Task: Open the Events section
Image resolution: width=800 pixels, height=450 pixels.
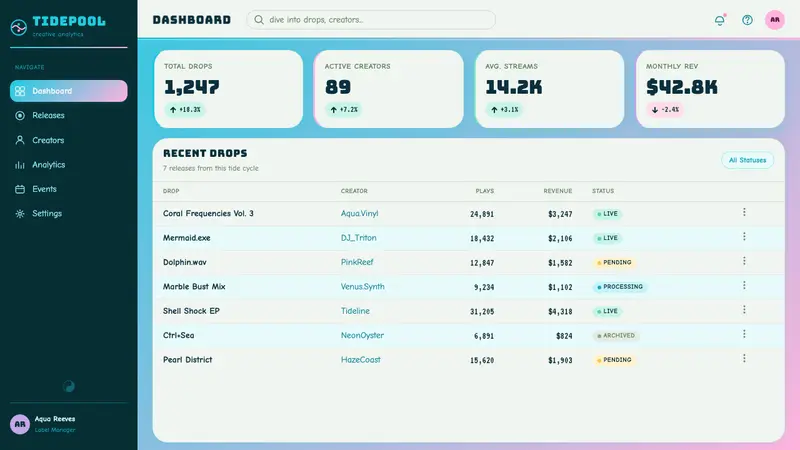Action: coord(68,189)
